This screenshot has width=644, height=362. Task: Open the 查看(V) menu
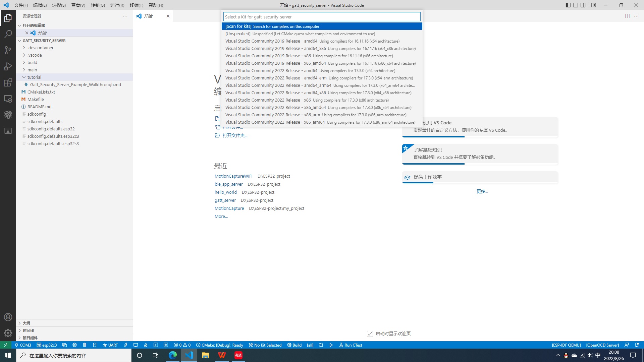tap(78, 5)
